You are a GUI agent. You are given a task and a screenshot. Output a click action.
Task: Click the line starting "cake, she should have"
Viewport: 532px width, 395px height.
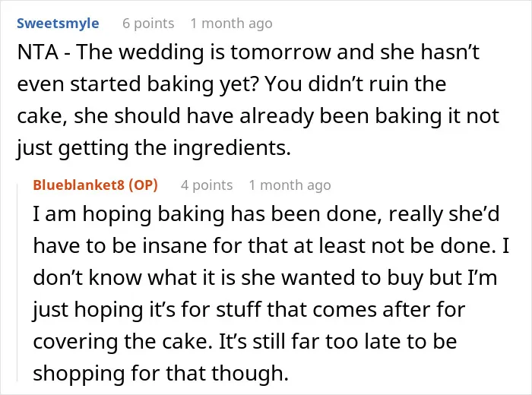[258, 116]
